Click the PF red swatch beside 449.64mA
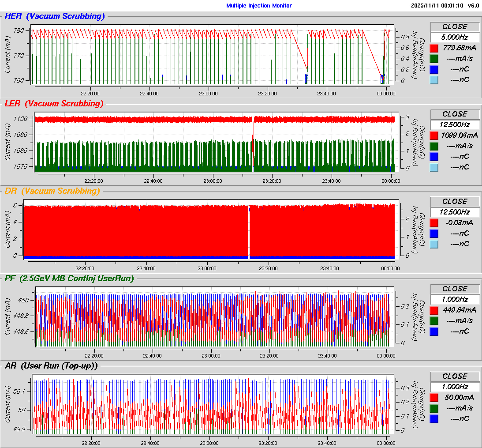 (434, 310)
